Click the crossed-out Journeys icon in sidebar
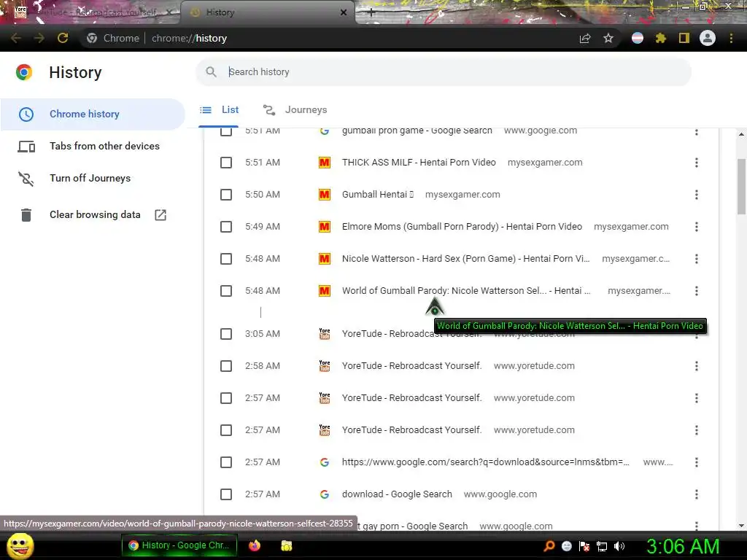The height and width of the screenshot is (560, 747). (26, 179)
